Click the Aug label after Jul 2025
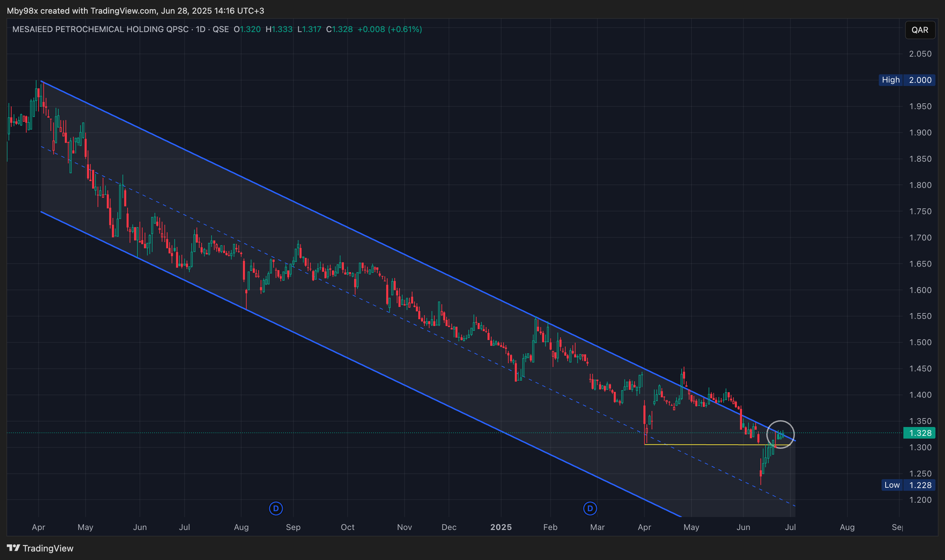This screenshot has height=560, width=945. 847,527
